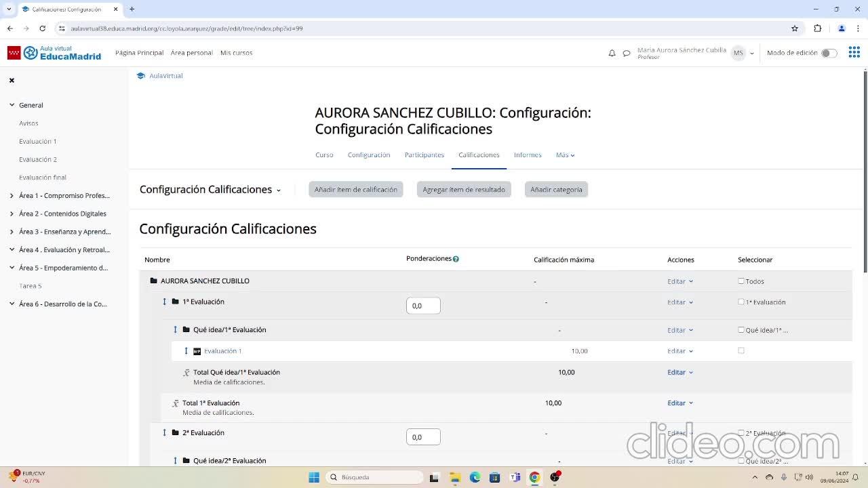868x488 pixels.
Task: Click the move arrow beside Evaluación 1 item
Action: (x=186, y=351)
